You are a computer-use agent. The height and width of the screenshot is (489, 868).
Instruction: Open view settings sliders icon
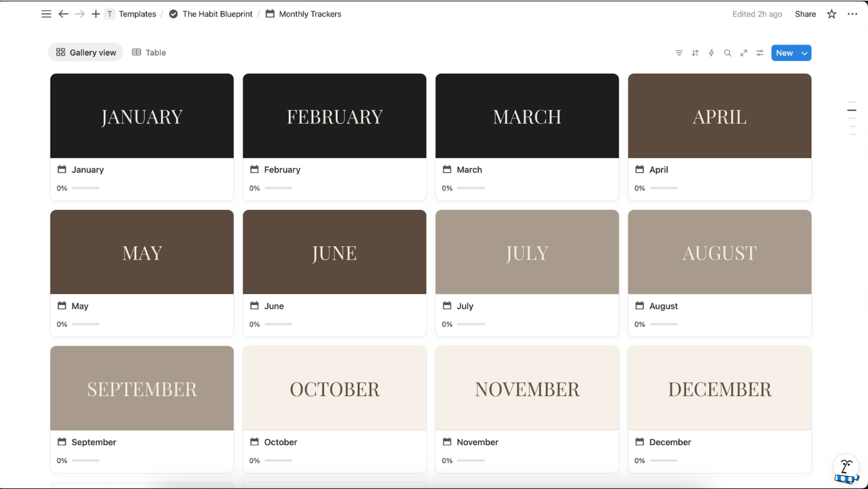(x=759, y=53)
